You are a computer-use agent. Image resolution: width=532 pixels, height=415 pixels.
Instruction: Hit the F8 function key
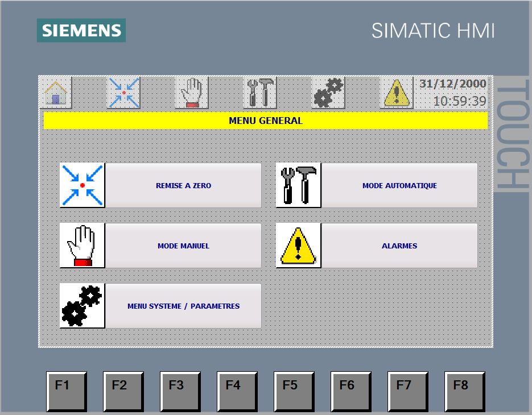(x=465, y=391)
